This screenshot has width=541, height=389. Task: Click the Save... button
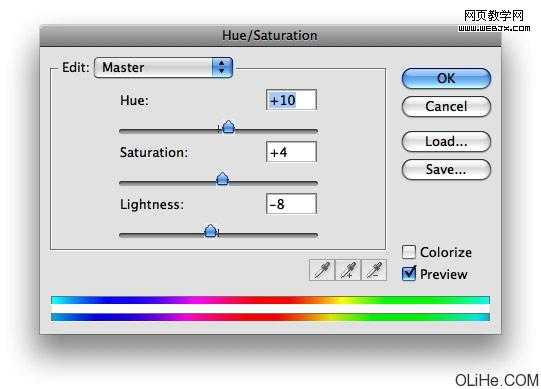446,169
